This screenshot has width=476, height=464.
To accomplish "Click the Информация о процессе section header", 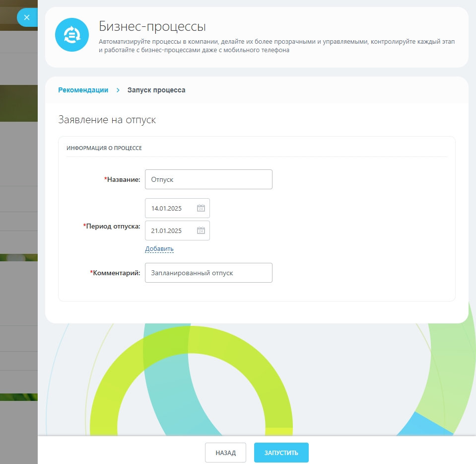I will [104, 148].
